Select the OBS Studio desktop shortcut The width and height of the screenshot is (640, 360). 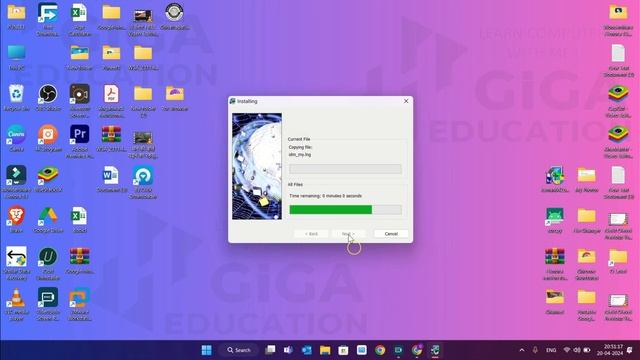click(x=48, y=98)
